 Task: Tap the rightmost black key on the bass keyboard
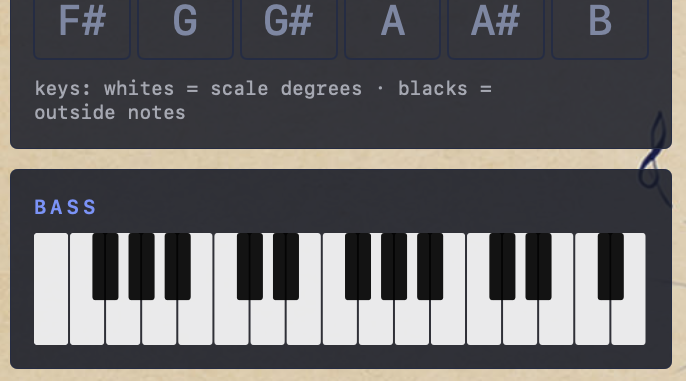(x=611, y=266)
